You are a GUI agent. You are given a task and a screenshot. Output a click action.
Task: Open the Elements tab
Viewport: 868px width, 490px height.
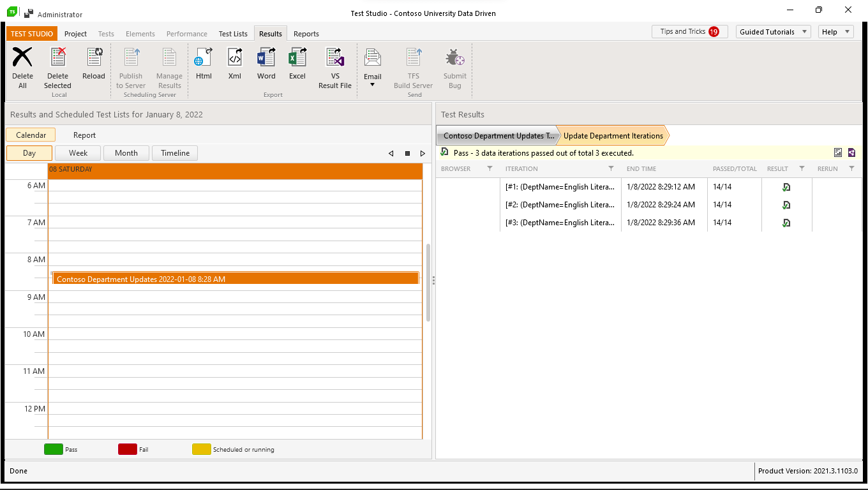(x=140, y=34)
